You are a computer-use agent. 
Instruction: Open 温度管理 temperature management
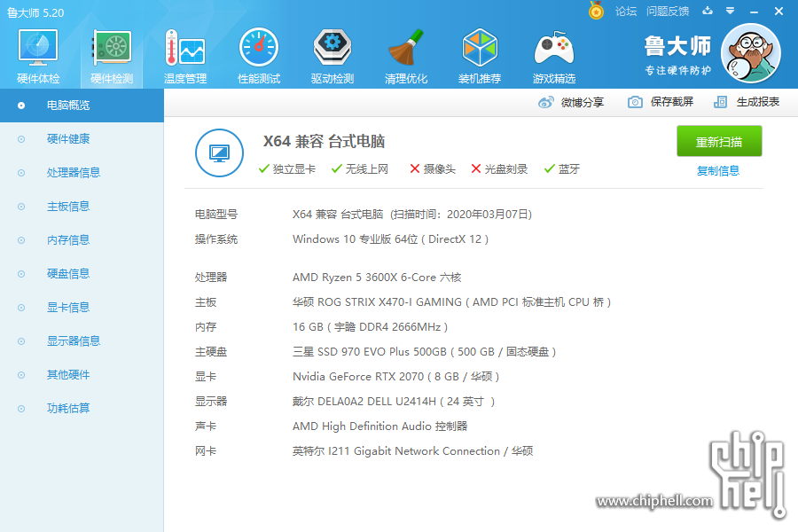tap(185, 55)
